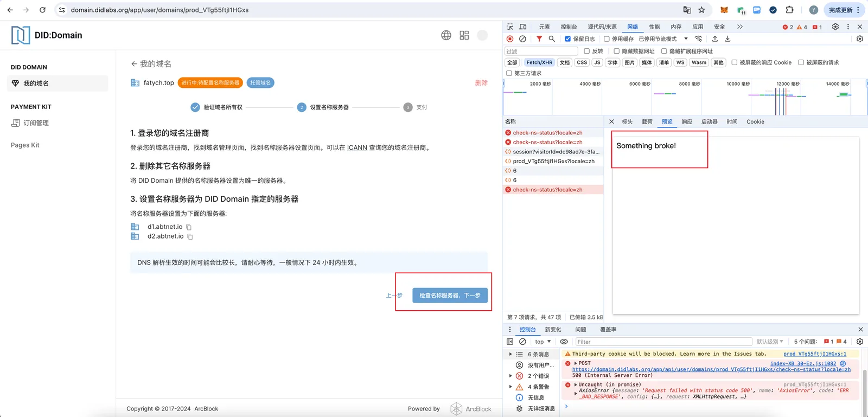This screenshot has height=417, width=868.
Task: Select the Fetch/XHR filter toggle
Action: point(539,62)
